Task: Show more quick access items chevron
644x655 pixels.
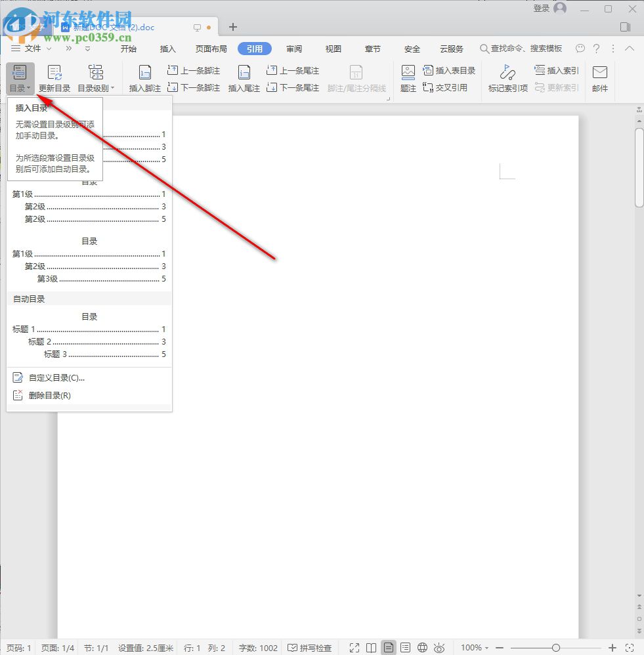Action: [x=69, y=49]
